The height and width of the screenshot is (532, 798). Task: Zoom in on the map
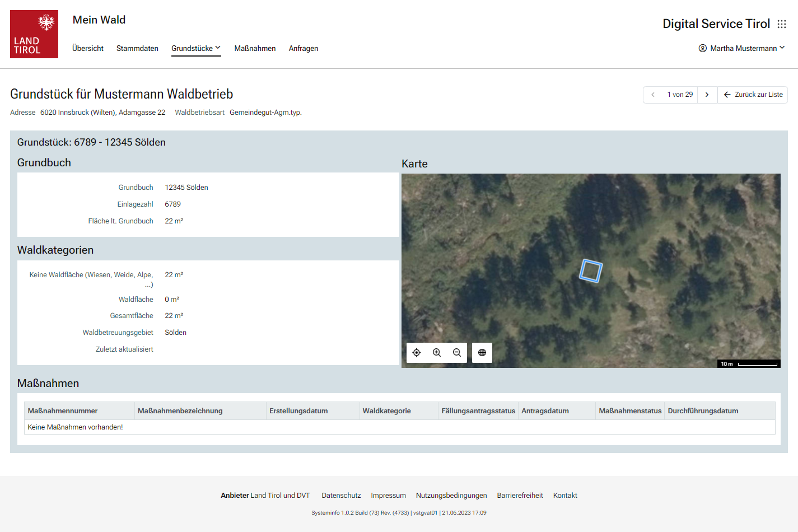(x=437, y=353)
